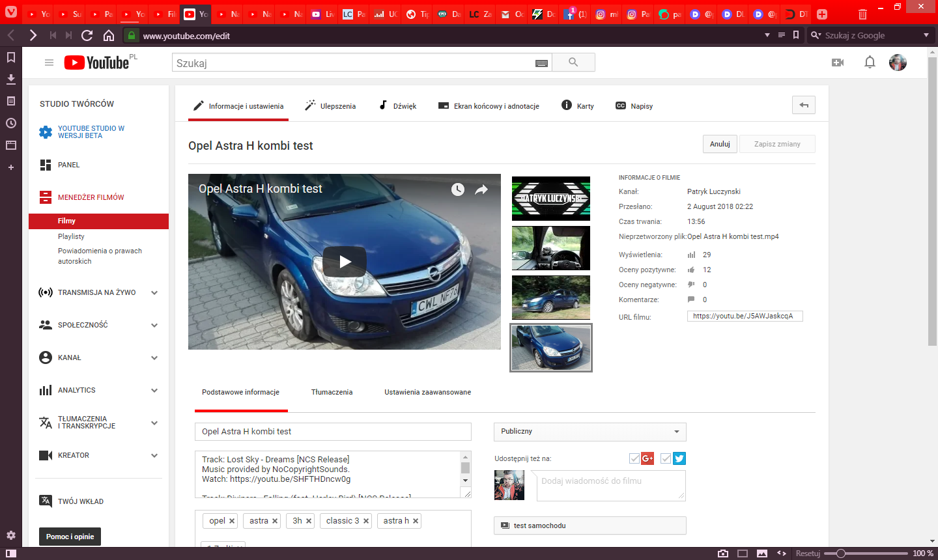Viewport: 938px width, 560px height.
Task: Click the create video camera icon
Action: click(838, 63)
